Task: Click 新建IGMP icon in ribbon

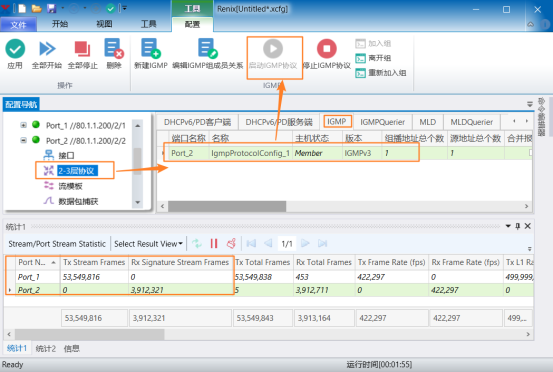Action: (x=151, y=48)
